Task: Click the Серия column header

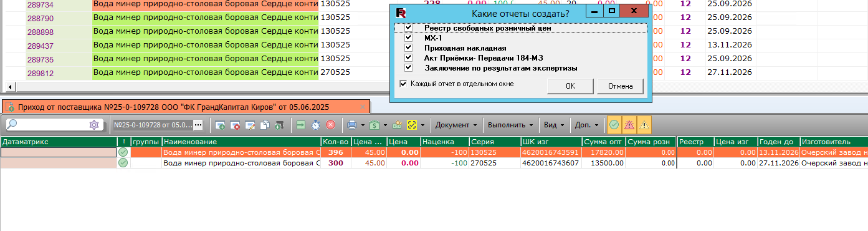Action: pyautogui.click(x=494, y=142)
